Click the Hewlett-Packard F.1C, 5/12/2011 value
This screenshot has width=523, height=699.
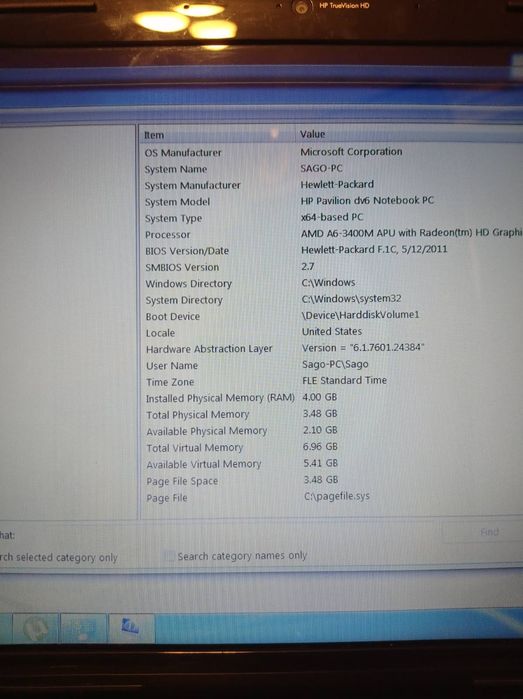(x=374, y=249)
